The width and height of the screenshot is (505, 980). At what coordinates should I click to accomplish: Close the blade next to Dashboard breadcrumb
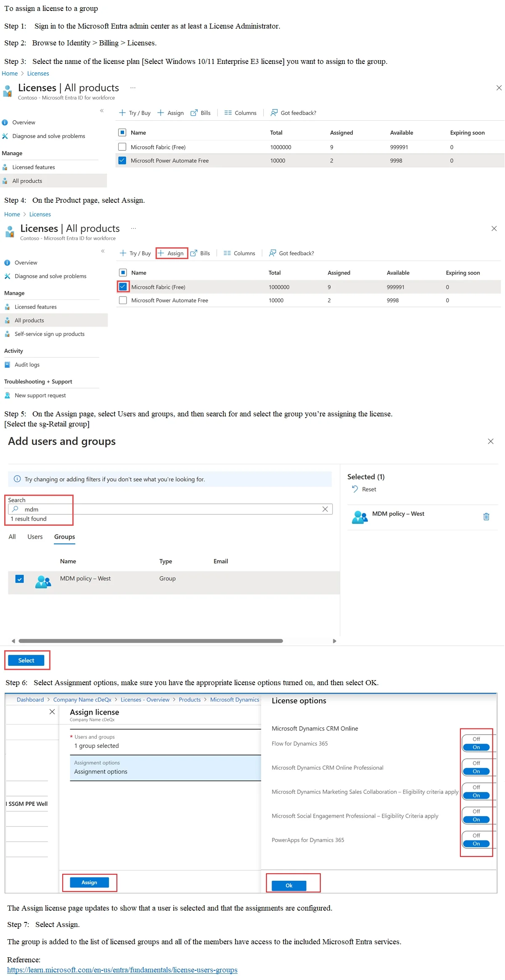click(x=52, y=712)
